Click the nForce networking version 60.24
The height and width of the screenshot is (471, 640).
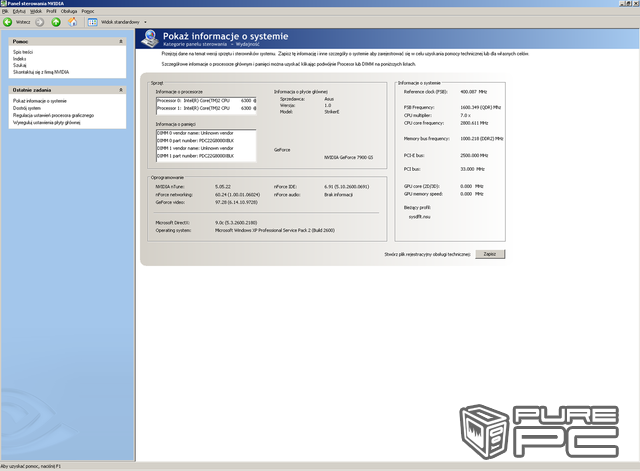238,195
